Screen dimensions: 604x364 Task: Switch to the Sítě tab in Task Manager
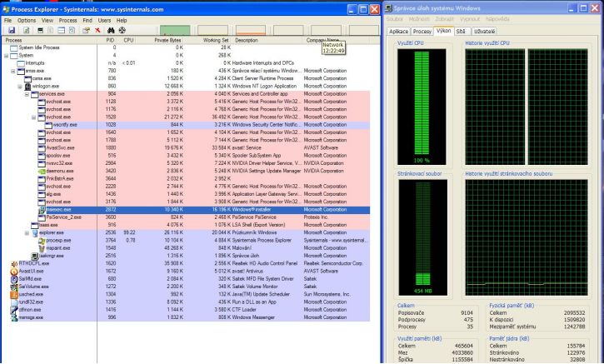[x=461, y=32]
